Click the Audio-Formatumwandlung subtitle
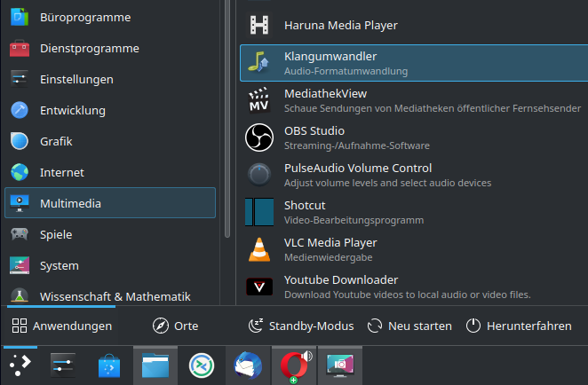The width and height of the screenshot is (588, 385). (x=346, y=71)
